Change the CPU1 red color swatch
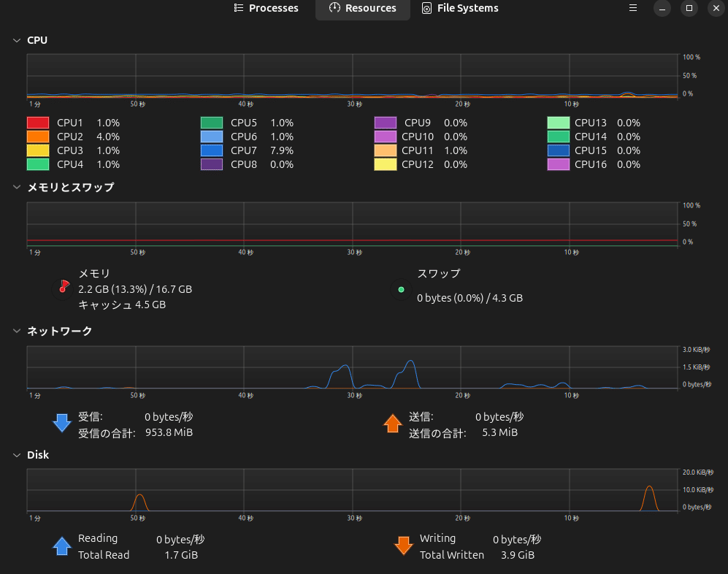Image resolution: width=728 pixels, height=574 pixels. pyautogui.click(x=38, y=123)
